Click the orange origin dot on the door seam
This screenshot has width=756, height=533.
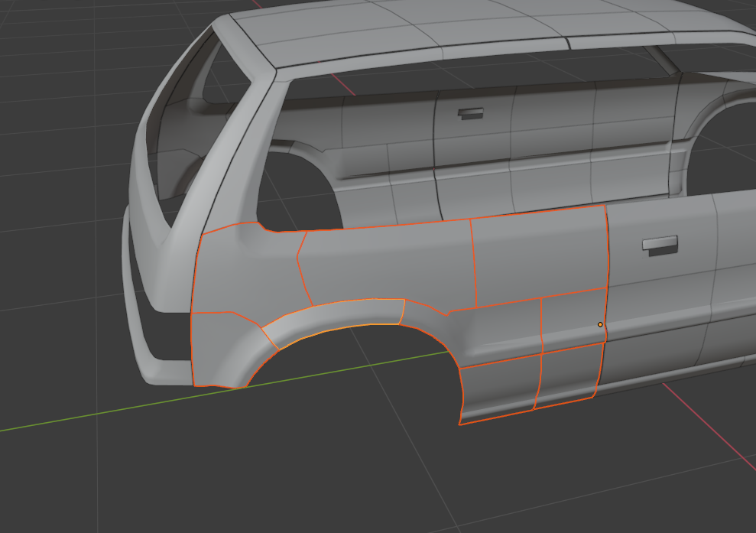600,325
